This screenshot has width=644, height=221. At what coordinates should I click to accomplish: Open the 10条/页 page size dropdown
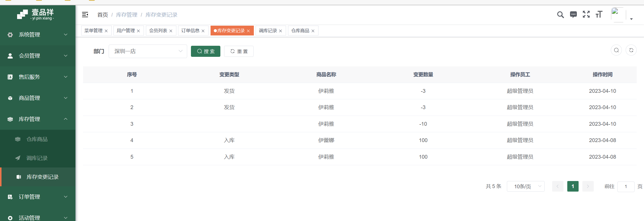click(x=526, y=186)
